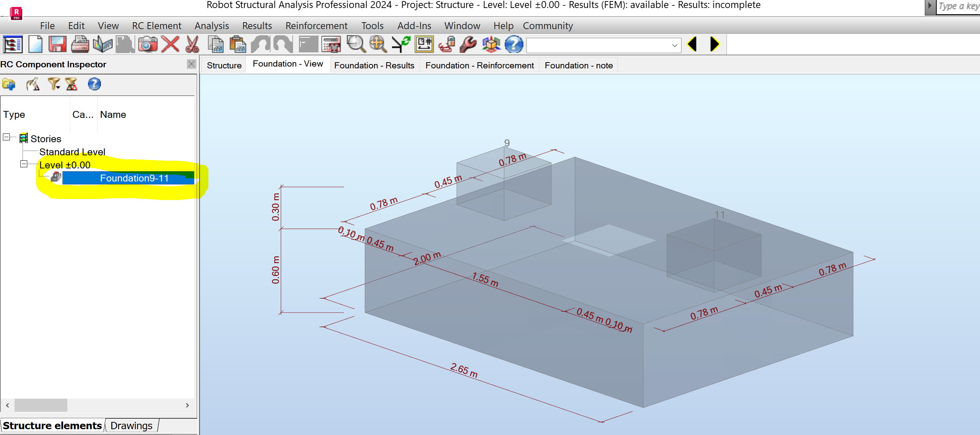Click in the Type a keyword search field
The width and height of the screenshot is (980, 435).
pos(955,6)
